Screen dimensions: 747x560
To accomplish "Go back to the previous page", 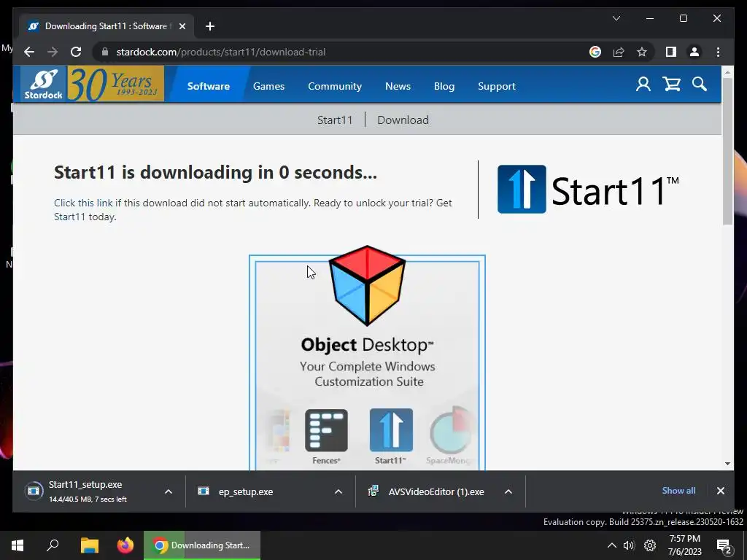I will click(x=29, y=52).
